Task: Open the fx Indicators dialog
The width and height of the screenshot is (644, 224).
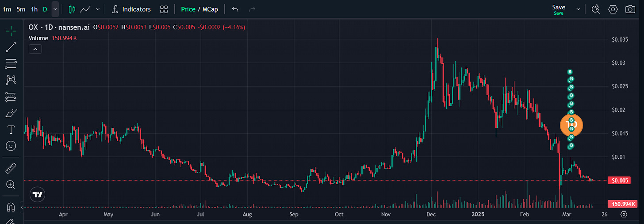Action: (131, 9)
